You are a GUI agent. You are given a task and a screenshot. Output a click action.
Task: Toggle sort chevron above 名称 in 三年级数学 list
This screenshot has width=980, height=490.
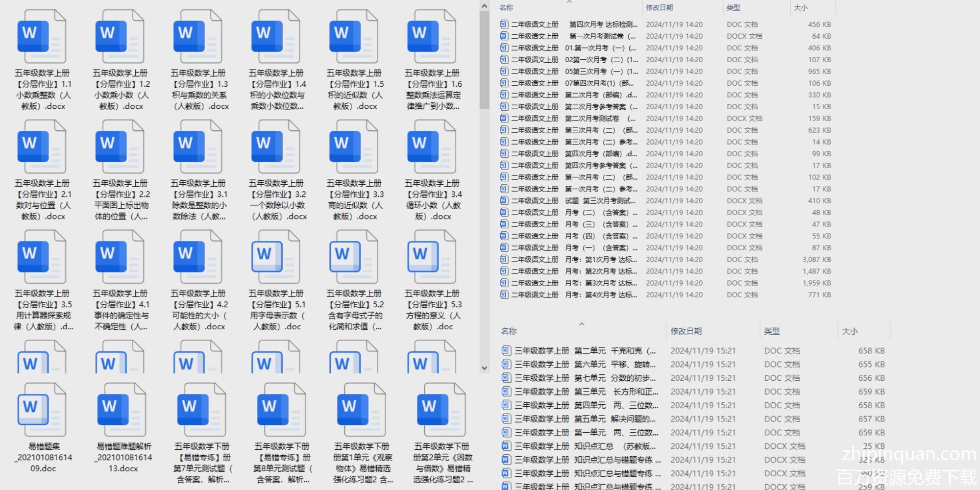[x=582, y=324]
